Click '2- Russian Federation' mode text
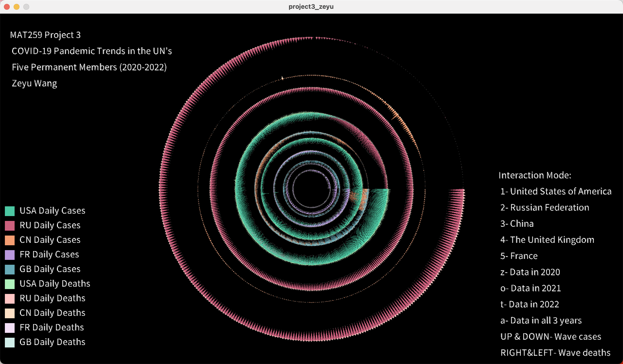Viewport: 623px width, 364px height. point(544,208)
